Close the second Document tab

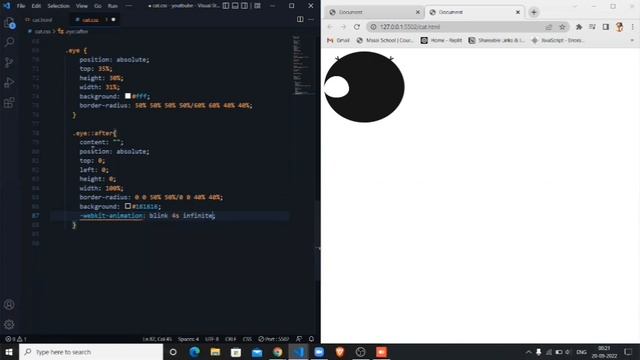tap(518, 12)
